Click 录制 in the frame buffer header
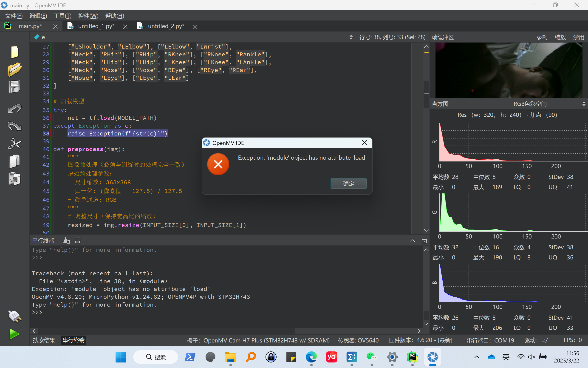The image size is (588, 368). [x=542, y=37]
